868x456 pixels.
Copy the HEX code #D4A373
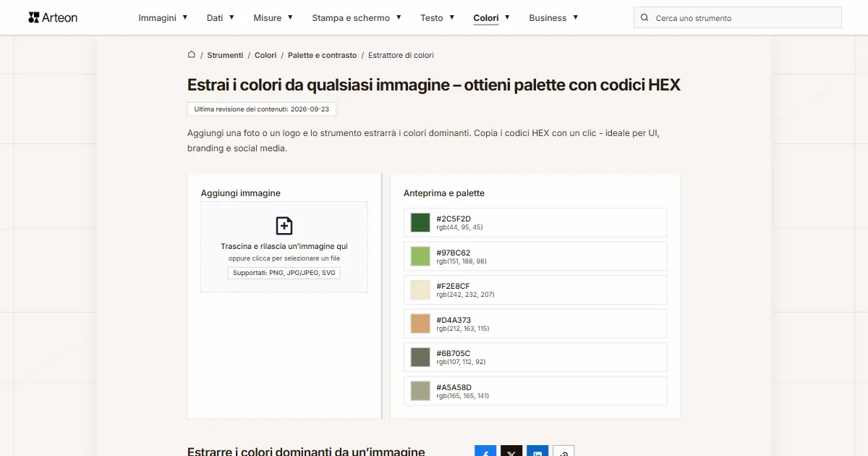tap(454, 320)
